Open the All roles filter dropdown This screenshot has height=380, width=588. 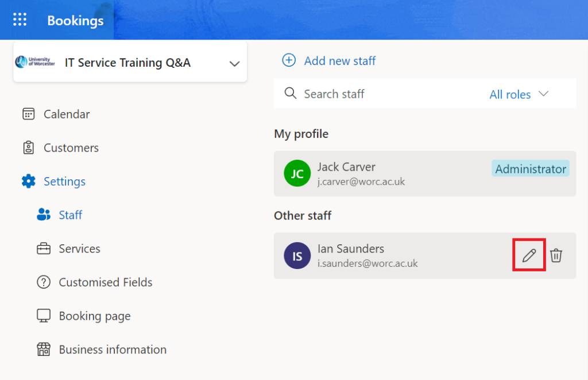[x=519, y=94]
